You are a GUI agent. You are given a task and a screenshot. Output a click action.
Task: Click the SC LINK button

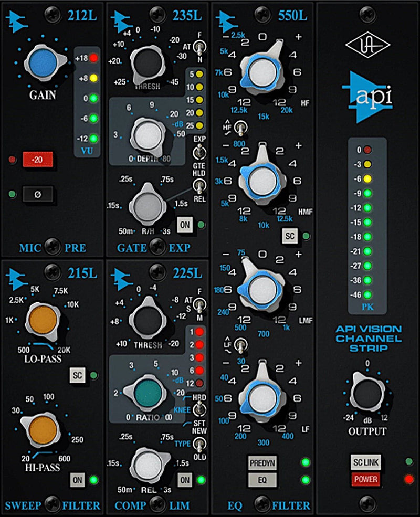tap(365, 462)
